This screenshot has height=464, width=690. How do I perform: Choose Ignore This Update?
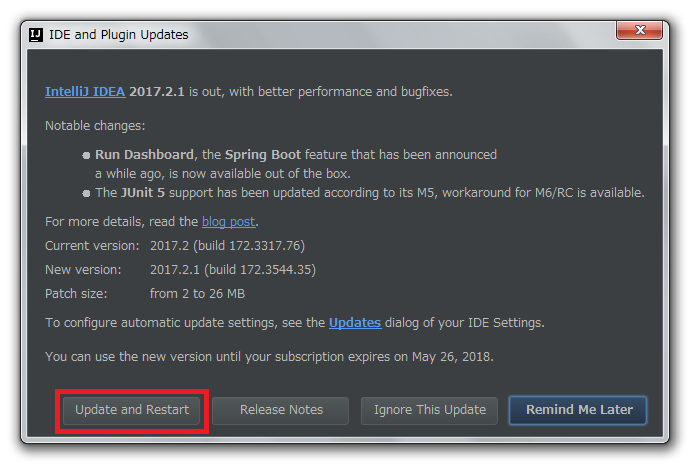pos(429,410)
